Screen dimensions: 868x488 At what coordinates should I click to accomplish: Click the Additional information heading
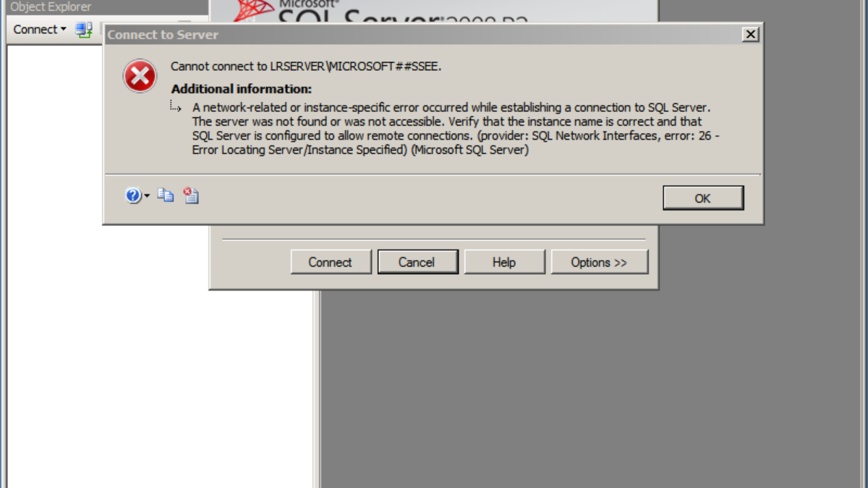(242, 89)
